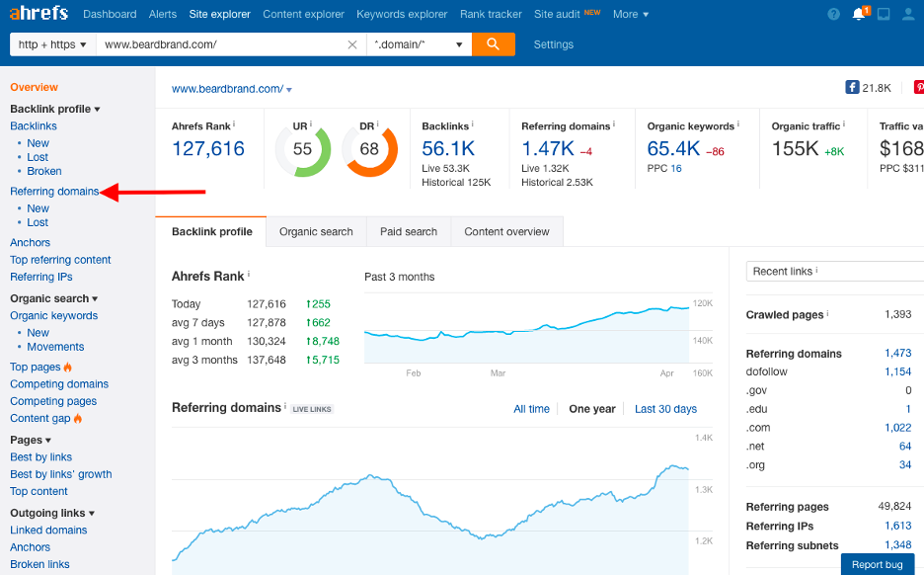Image resolution: width=924 pixels, height=575 pixels.
Task: Open Best by links in the sidebar
Action: tap(40, 457)
